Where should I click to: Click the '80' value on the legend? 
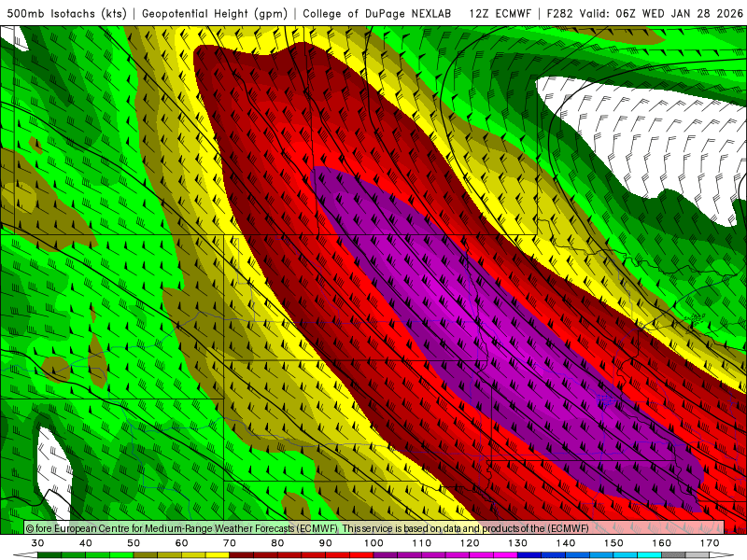[x=277, y=543]
